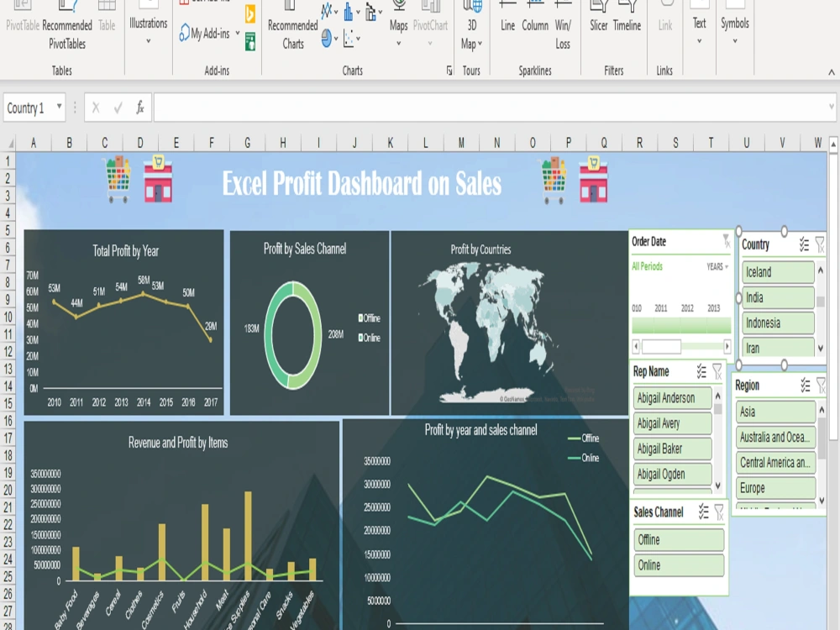Open the Text dropdown

coord(699,24)
